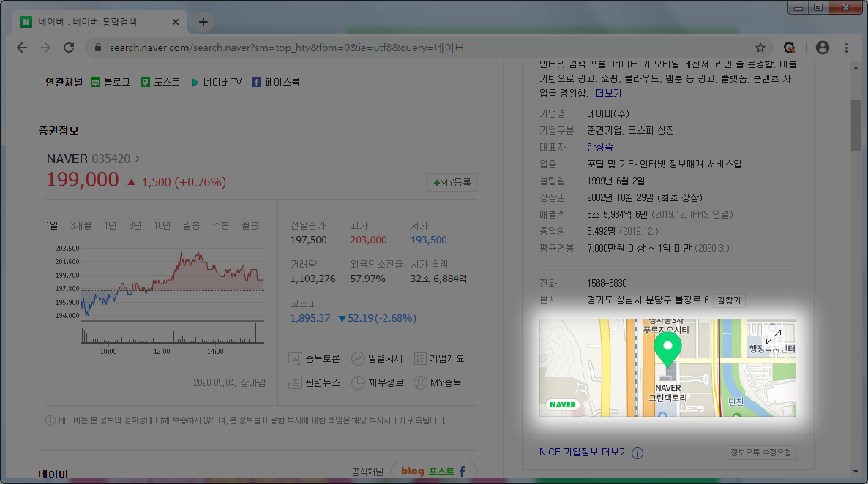This screenshot has height=484, width=868.
Task: Click the NAVER logo badge on the map
Action: [x=562, y=404]
